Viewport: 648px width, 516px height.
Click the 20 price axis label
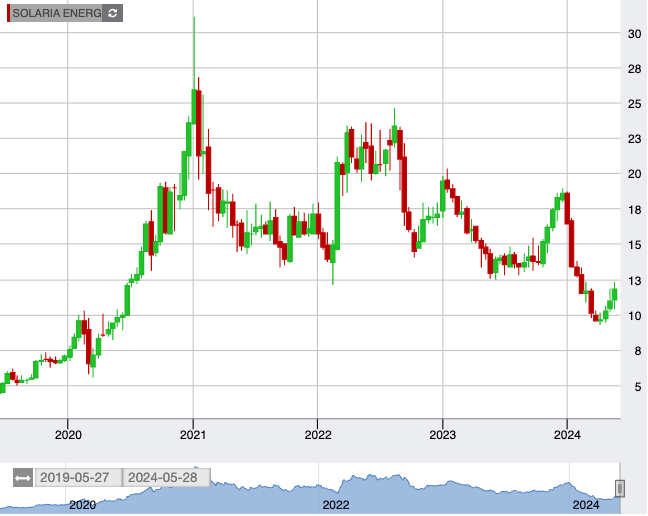pyautogui.click(x=634, y=174)
